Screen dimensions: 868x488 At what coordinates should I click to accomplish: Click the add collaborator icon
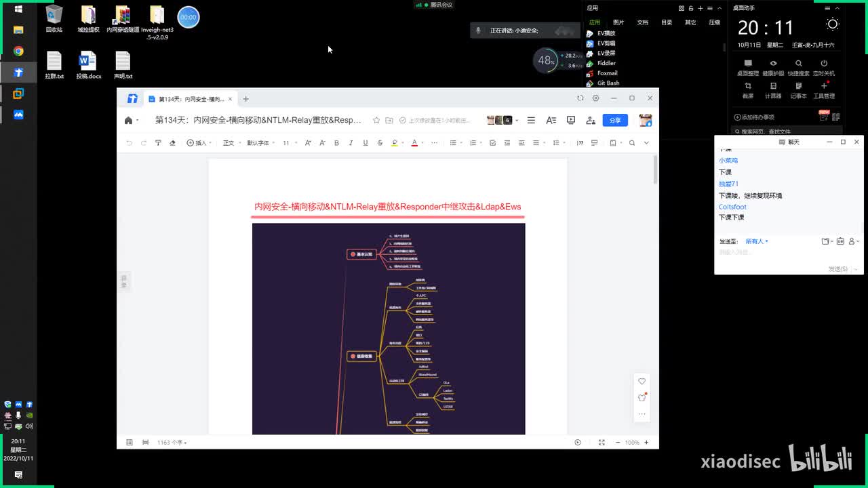tap(591, 120)
